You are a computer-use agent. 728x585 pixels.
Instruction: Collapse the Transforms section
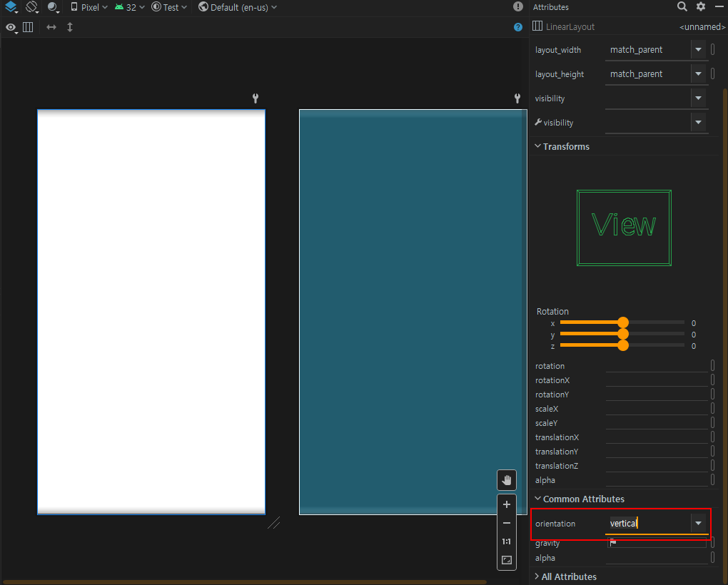click(x=537, y=146)
